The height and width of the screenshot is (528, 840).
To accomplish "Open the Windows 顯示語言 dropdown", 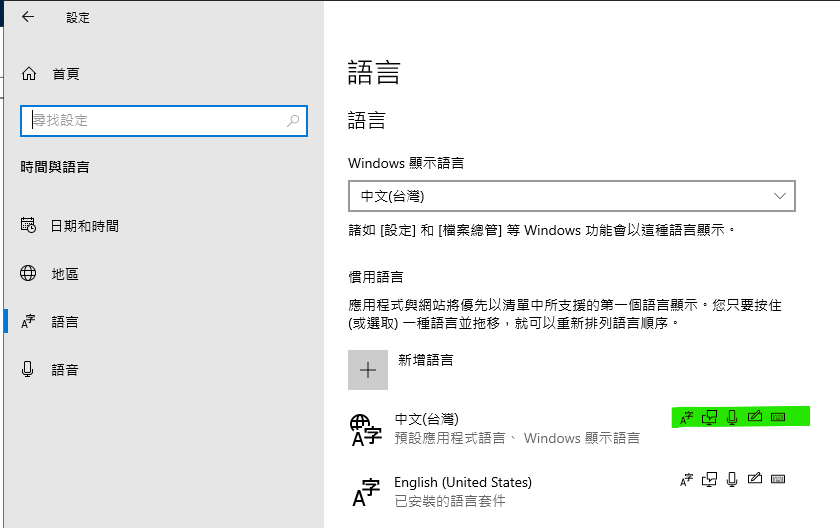I will tap(572, 196).
